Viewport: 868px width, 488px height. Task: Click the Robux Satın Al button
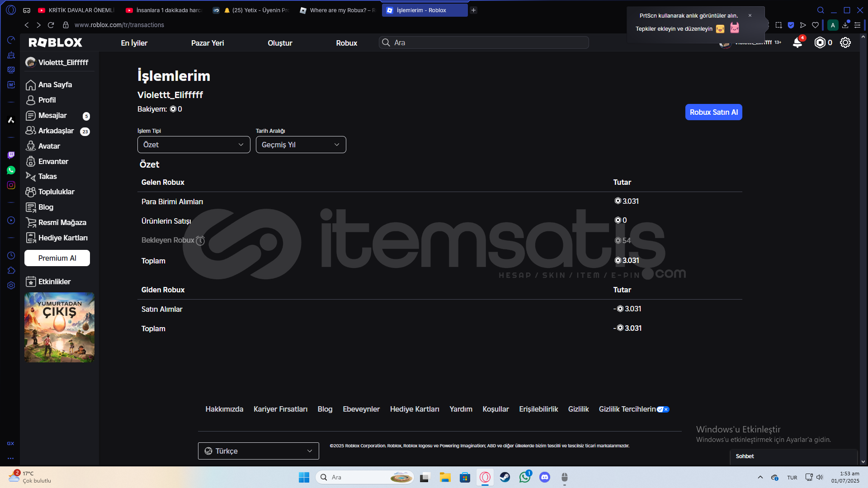[x=713, y=112]
